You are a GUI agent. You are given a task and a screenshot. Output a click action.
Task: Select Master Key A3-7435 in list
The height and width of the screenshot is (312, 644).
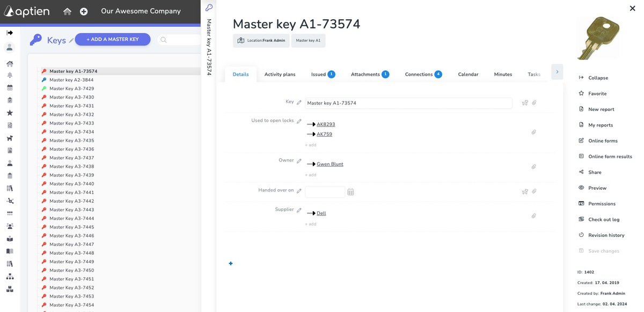coord(72,140)
